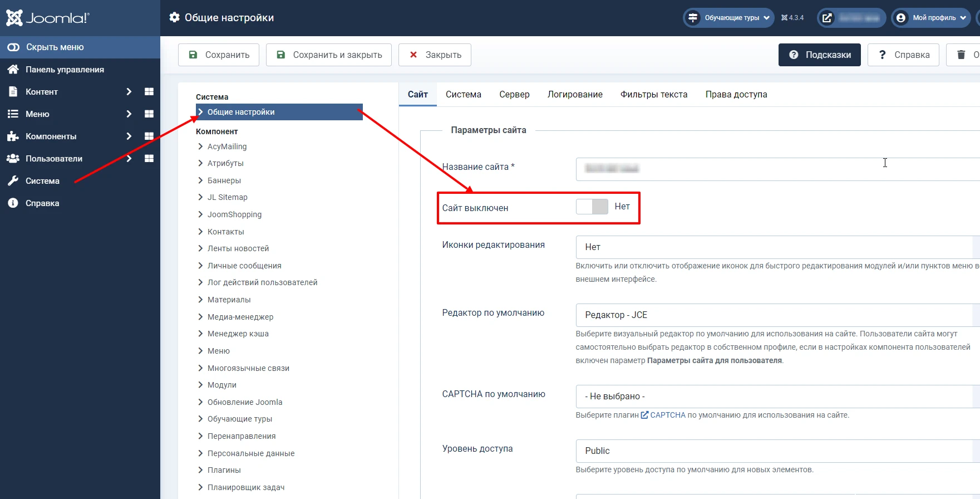Click the Content file icon in sidebar

click(x=13, y=91)
